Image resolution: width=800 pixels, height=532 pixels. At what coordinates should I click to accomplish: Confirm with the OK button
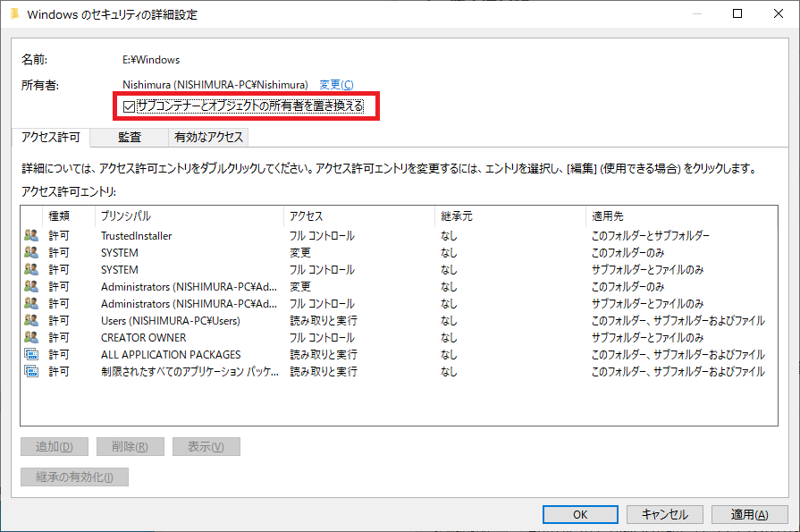[x=580, y=514]
